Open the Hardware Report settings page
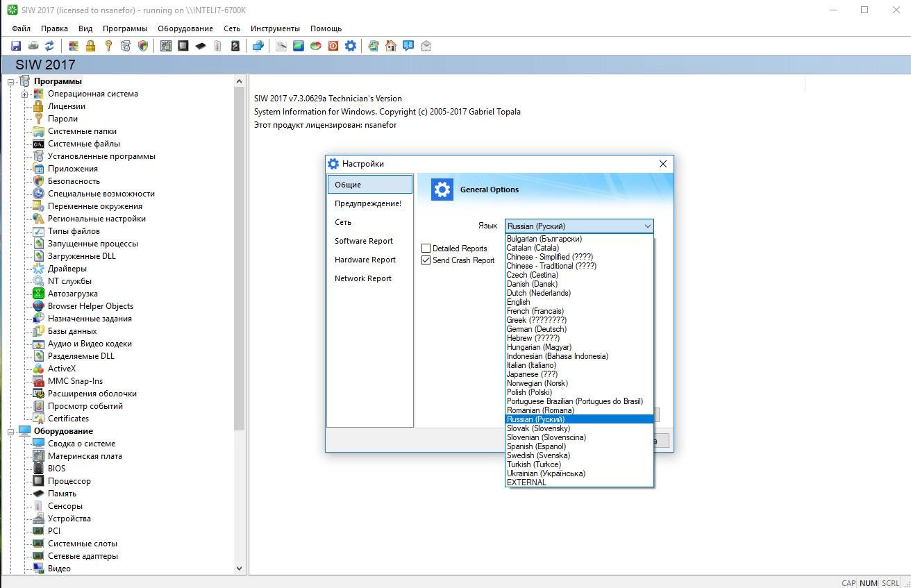Screen dimensions: 911x588 tap(370, 260)
